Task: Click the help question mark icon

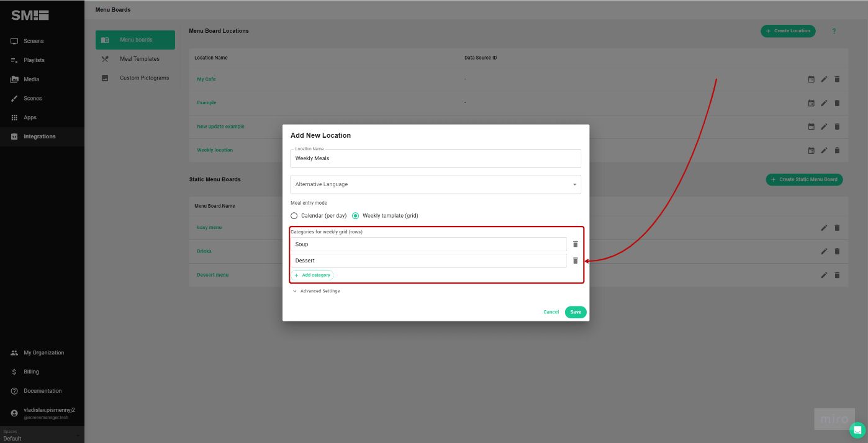Action: pyautogui.click(x=834, y=31)
